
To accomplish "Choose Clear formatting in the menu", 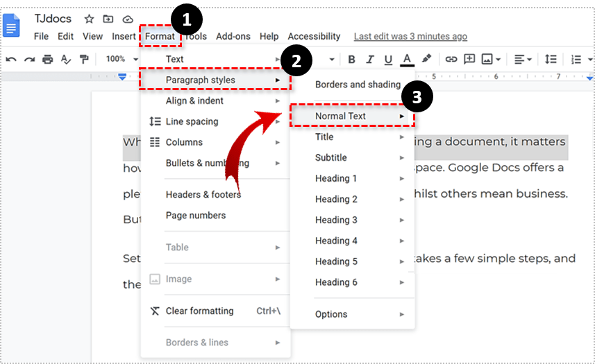I will pyautogui.click(x=200, y=311).
